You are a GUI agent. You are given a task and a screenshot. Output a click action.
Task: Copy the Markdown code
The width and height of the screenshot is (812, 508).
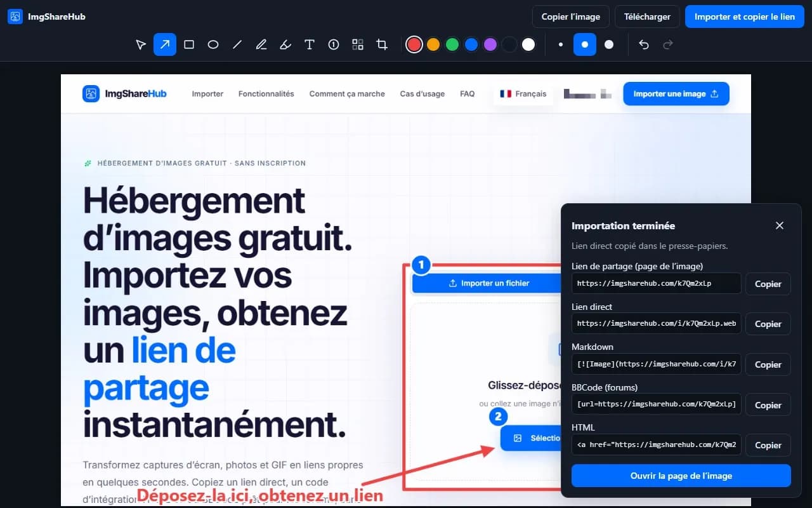(x=768, y=364)
